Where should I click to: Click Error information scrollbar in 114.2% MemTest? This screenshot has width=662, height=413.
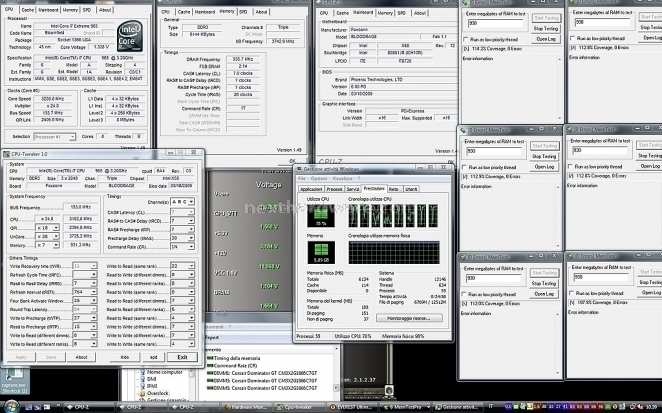559,89
